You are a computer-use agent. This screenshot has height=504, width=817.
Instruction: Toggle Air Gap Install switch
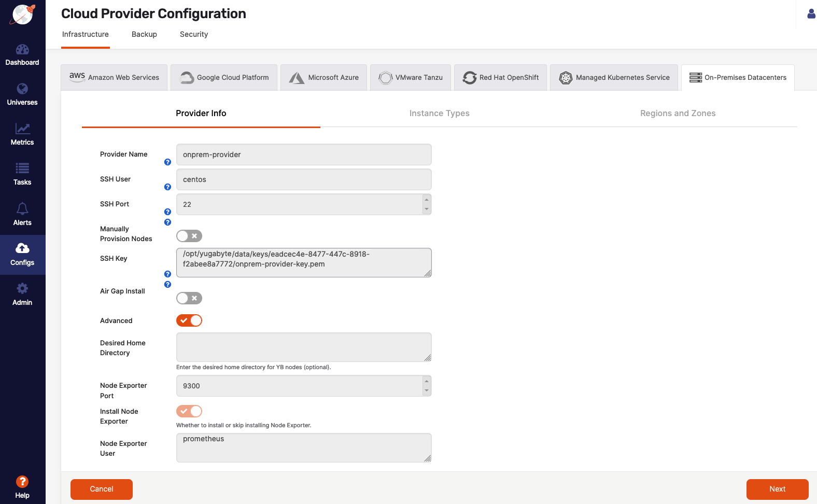(x=189, y=298)
